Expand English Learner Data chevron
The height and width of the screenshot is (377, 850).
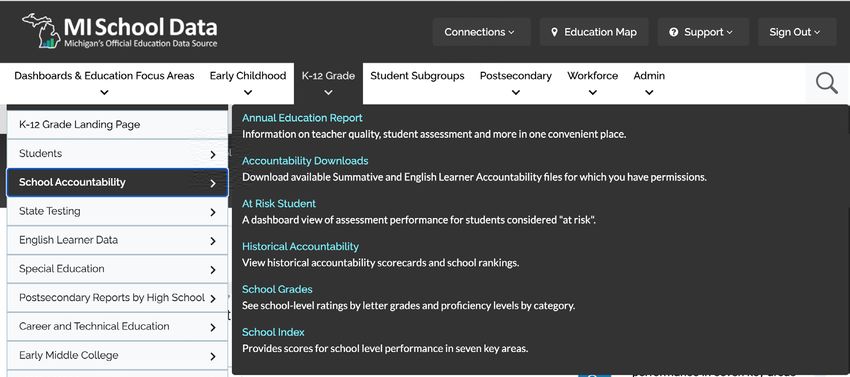pos(212,241)
